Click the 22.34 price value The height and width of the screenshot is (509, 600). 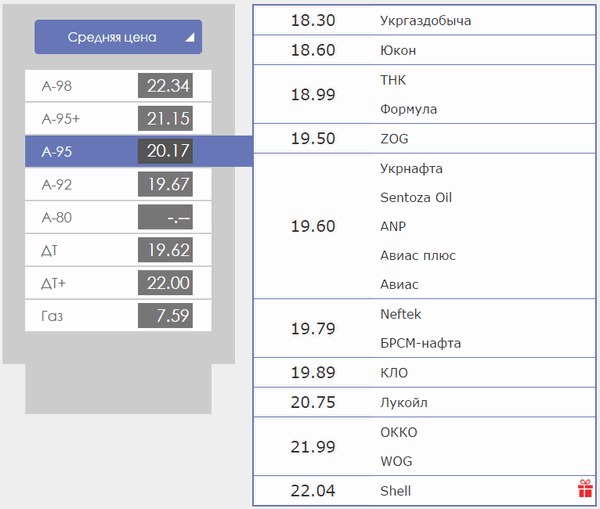(x=165, y=86)
